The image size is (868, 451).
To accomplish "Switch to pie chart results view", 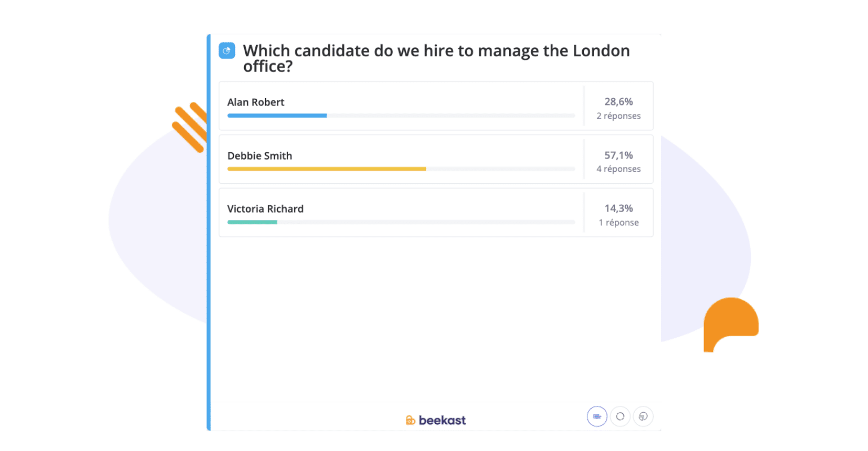I will (x=643, y=417).
